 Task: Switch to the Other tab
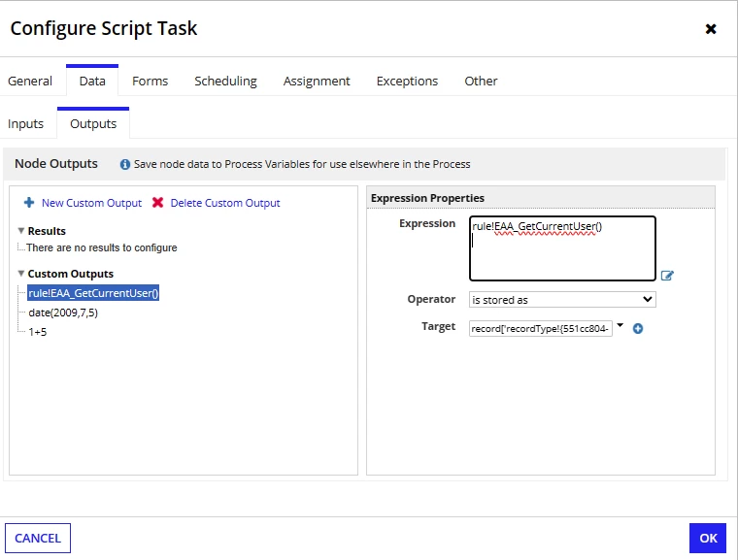(481, 81)
